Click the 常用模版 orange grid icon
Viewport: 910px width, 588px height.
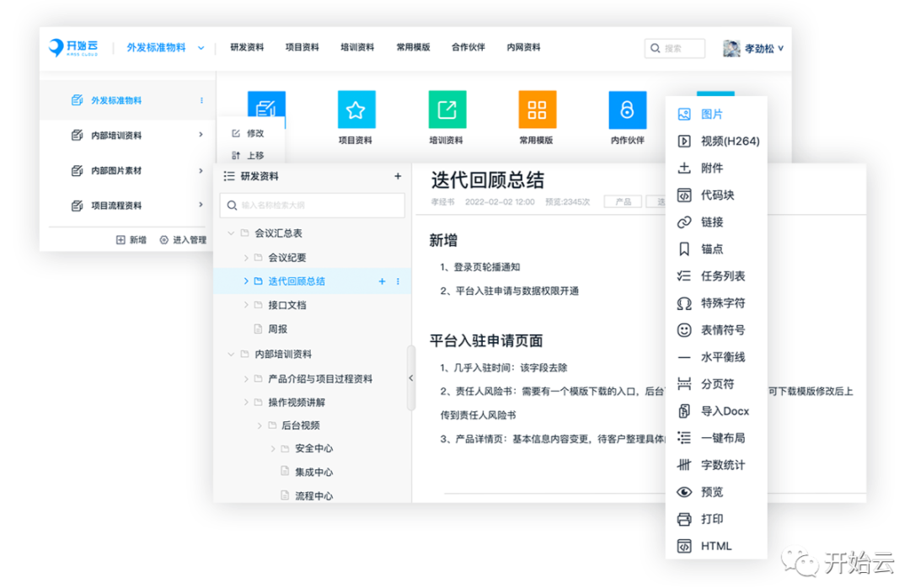pos(537,110)
